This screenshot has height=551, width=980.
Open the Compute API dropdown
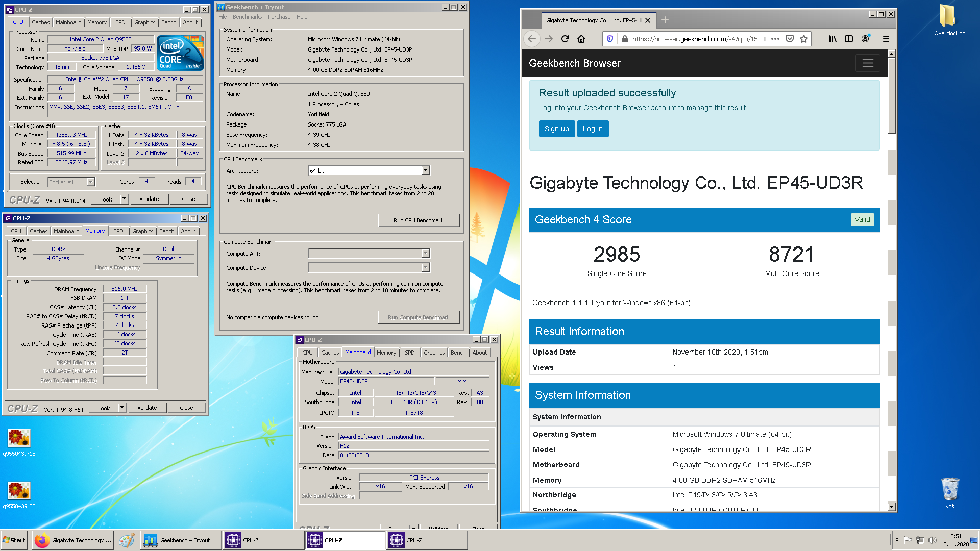[x=425, y=254]
